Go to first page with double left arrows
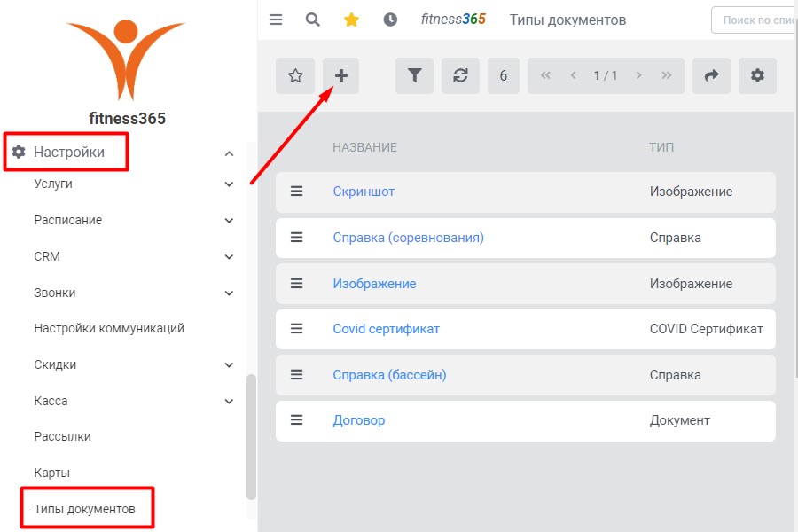 (545, 76)
